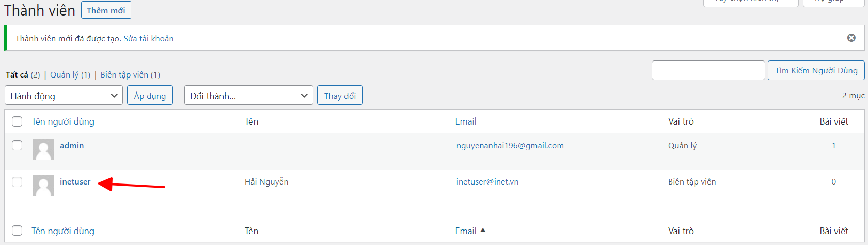This screenshot has width=868, height=245.
Task: Dismiss the new member created notice
Action: 851,38
